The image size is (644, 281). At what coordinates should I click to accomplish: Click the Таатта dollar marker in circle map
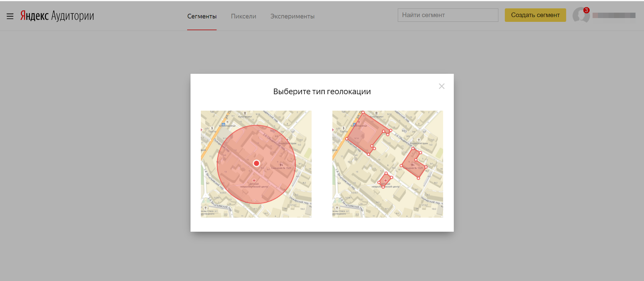(212, 128)
